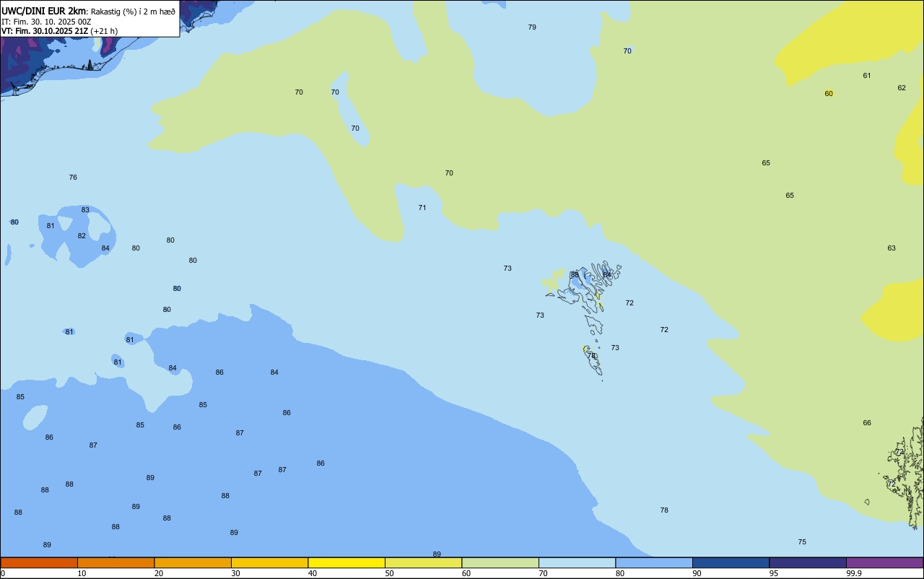924x579 pixels.
Task: Click the humidity value 76 on map
Action: point(73,178)
